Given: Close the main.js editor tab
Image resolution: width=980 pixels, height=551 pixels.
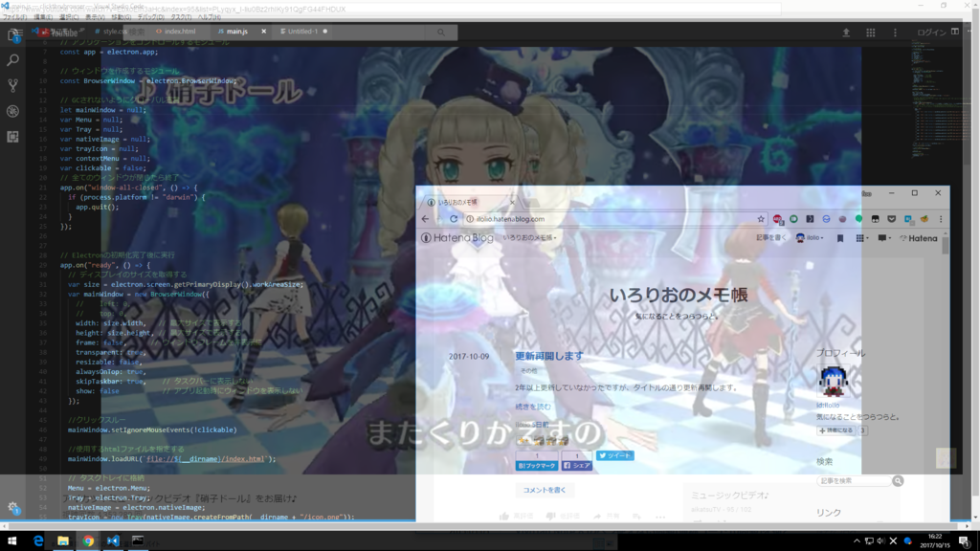Looking at the screenshot, I should click(x=264, y=32).
